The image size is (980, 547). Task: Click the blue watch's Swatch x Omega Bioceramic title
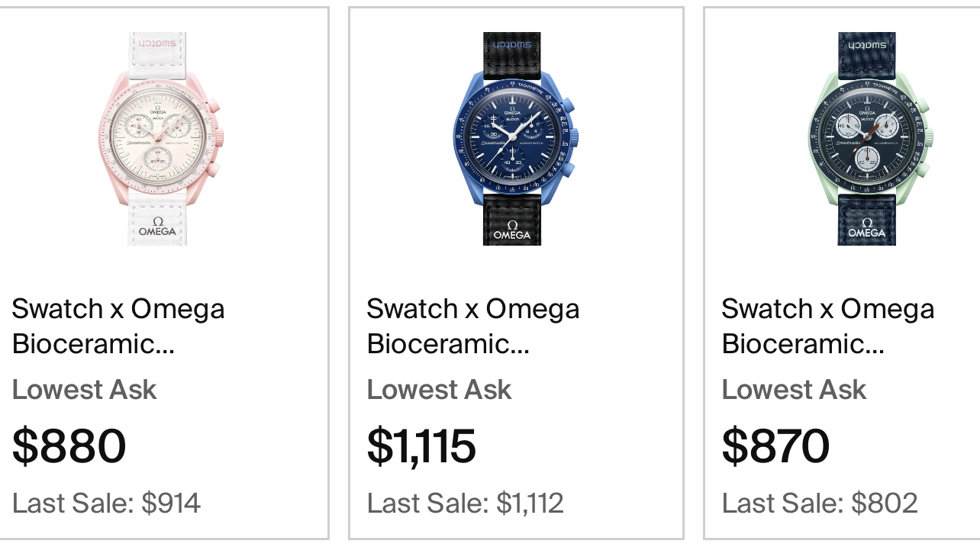(473, 327)
